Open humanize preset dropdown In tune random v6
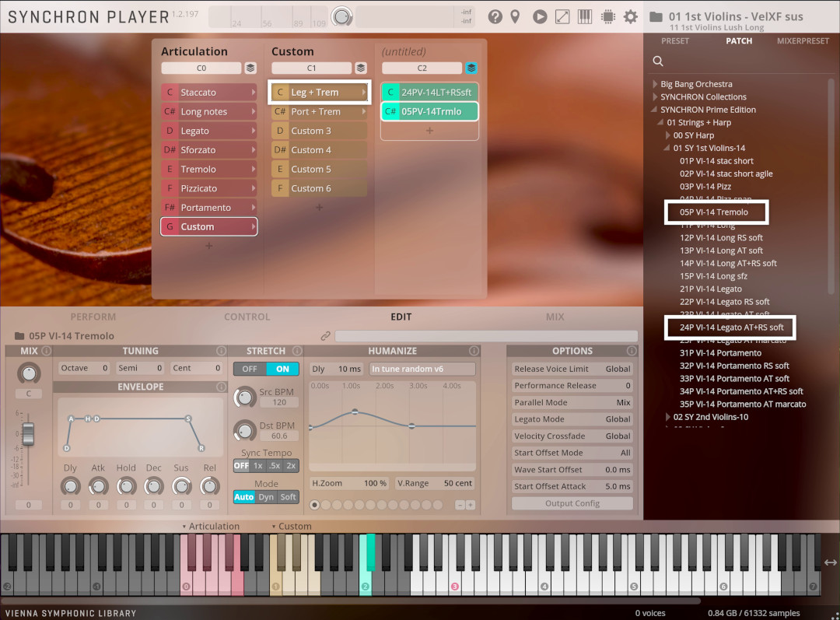 click(422, 369)
